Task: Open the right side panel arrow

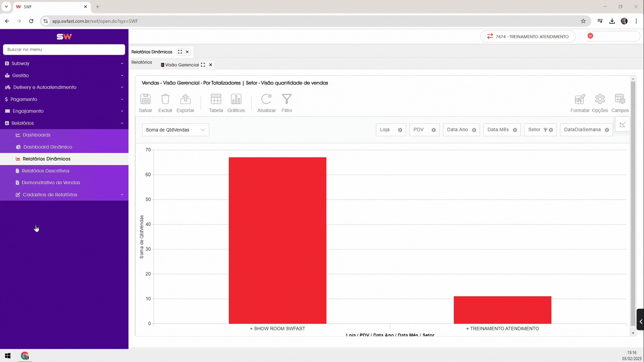Action: [x=640, y=321]
